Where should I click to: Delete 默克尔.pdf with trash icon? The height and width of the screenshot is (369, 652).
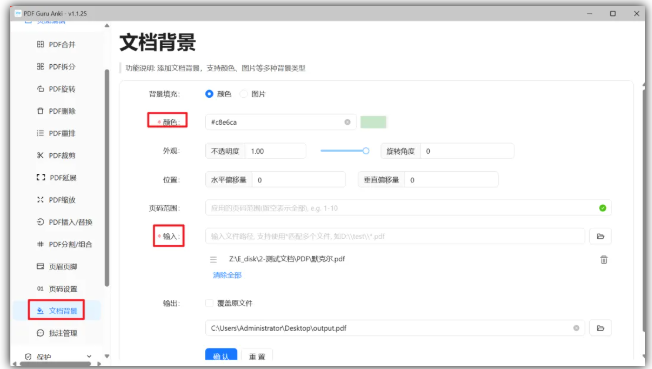604,260
